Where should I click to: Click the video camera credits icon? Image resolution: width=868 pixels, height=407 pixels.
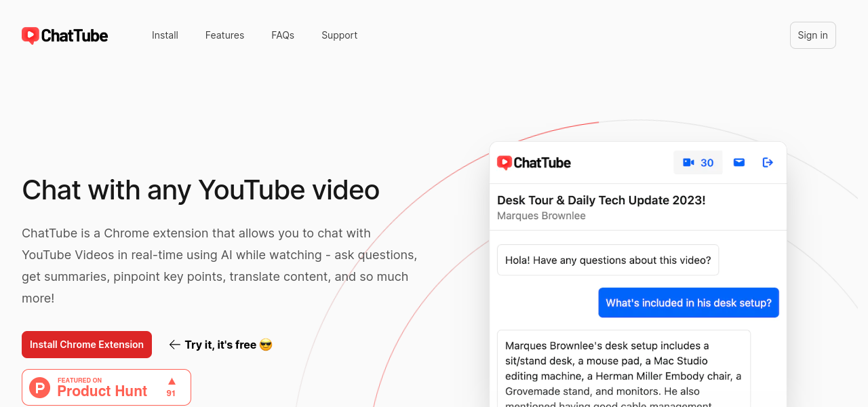[x=688, y=163]
